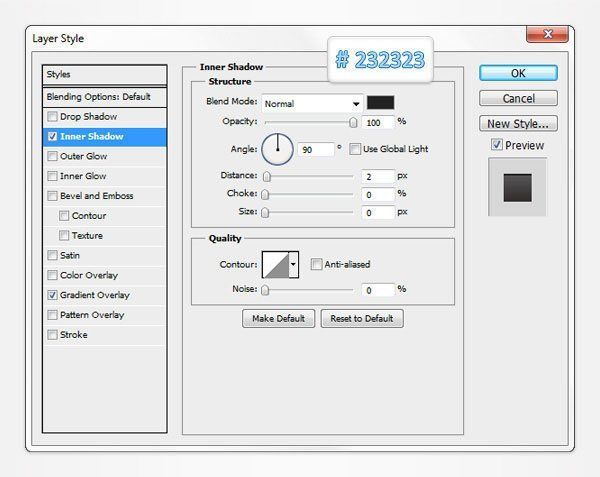Click Reset to Default button

pos(362,318)
